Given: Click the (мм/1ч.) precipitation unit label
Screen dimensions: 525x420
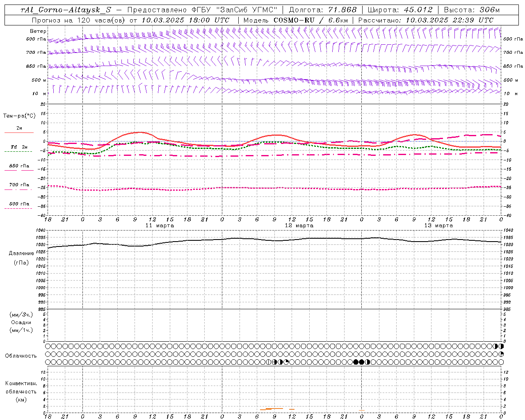Looking at the screenshot, I should coord(21,330).
